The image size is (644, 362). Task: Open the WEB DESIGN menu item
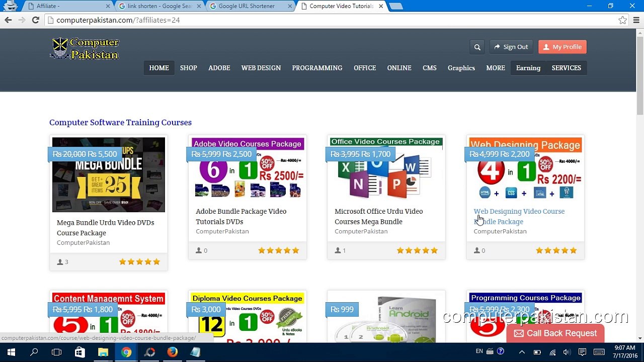coord(261,68)
